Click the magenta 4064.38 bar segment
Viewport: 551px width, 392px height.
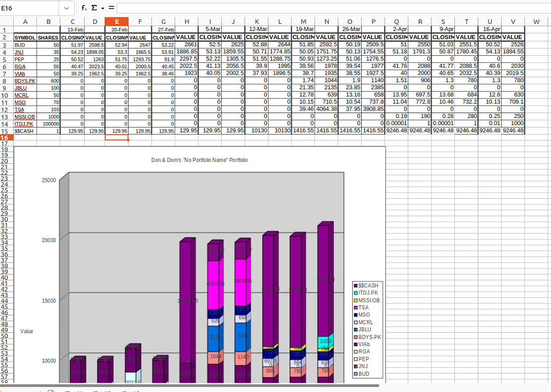pyautogui.click(x=213, y=285)
